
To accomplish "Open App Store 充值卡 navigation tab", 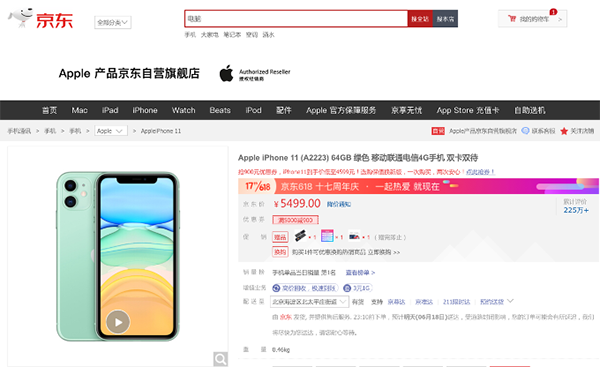I will pyautogui.click(x=468, y=110).
